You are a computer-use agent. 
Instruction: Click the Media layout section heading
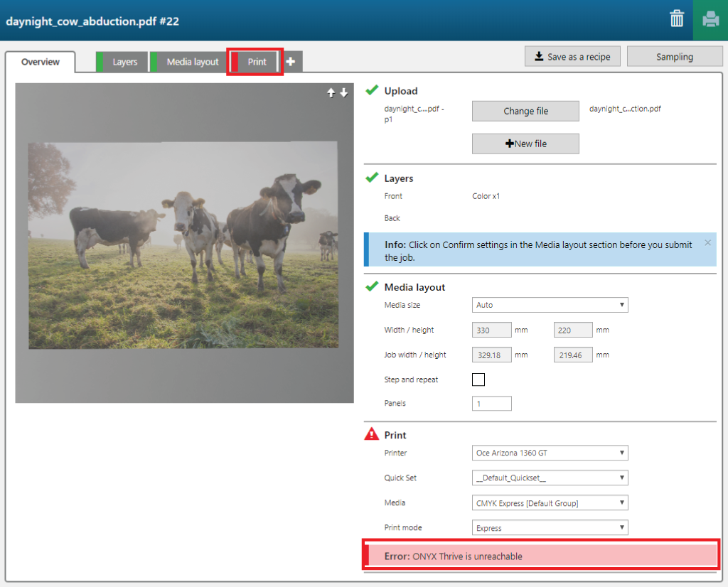414,287
